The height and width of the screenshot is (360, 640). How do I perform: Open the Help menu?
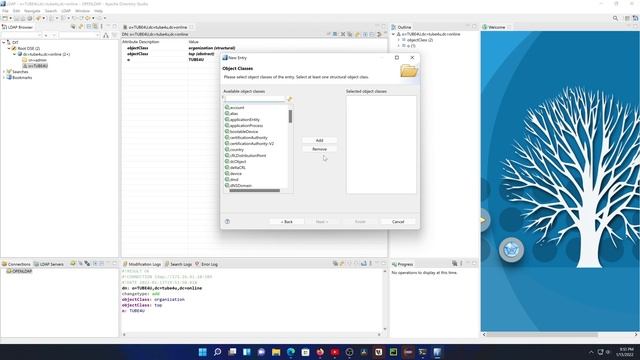click(98, 11)
